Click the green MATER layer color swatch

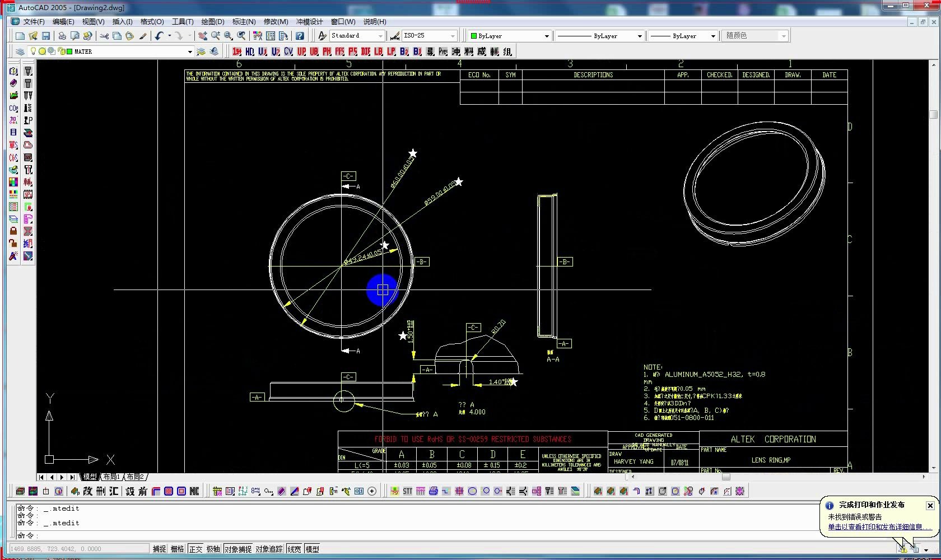pos(70,52)
